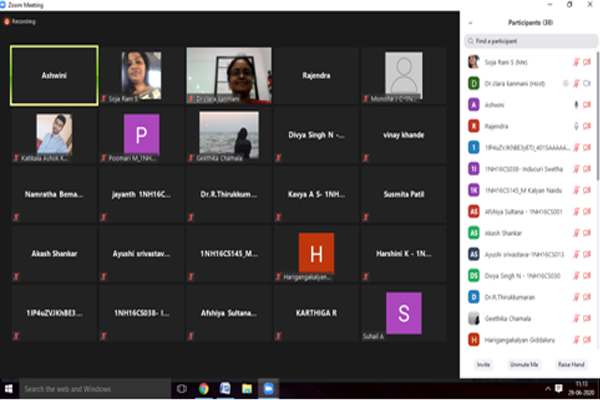Click Geethika Chamala's video-off icon in list

pyautogui.click(x=588, y=318)
